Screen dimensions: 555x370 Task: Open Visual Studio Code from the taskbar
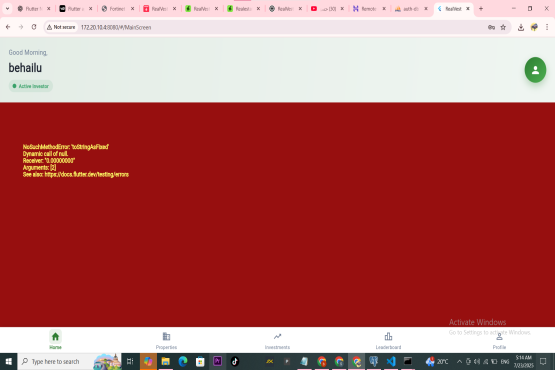click(x=391, y=361)
